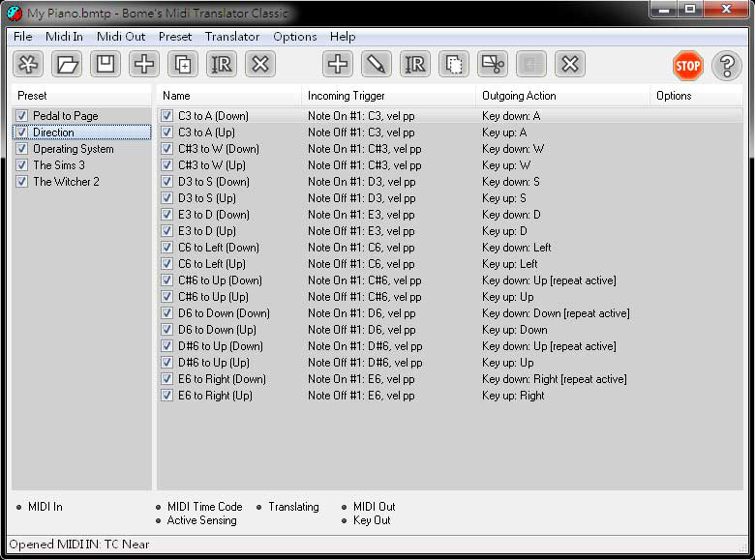Duplicate the preset with the copy-plus icon

pyautogui.click(x=183, y=64)
